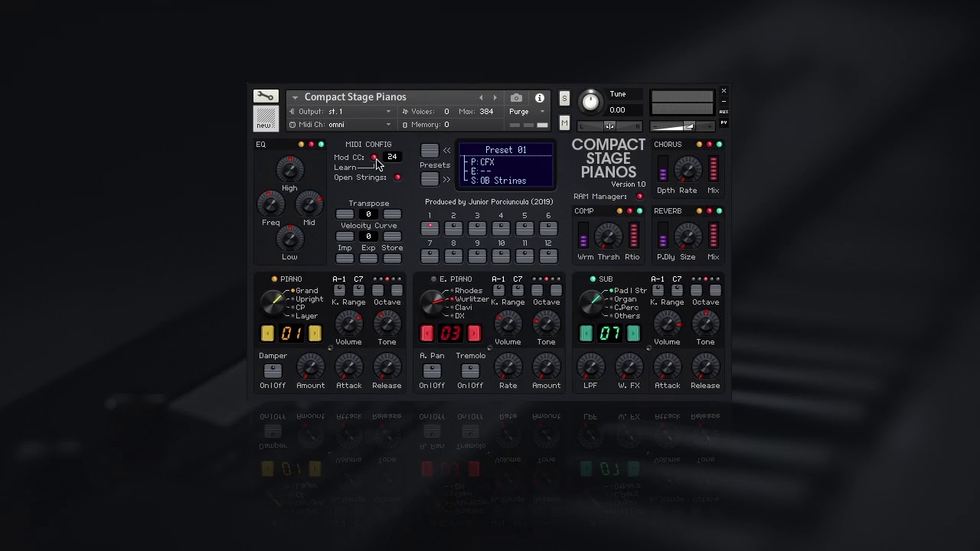Click the Memory counter icon
The height and width of the screenshot is (551, 980).
(403, 124)
